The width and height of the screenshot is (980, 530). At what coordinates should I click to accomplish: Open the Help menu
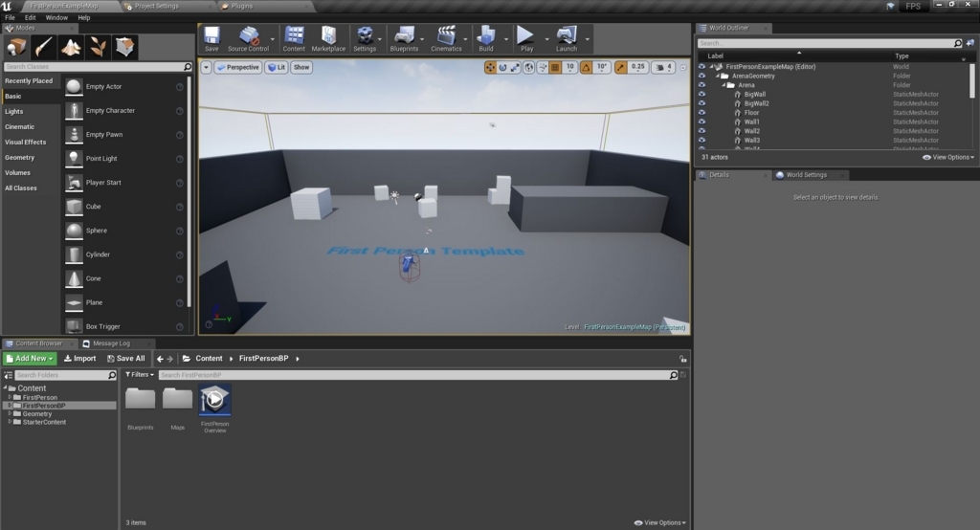[x=84, y=17]
